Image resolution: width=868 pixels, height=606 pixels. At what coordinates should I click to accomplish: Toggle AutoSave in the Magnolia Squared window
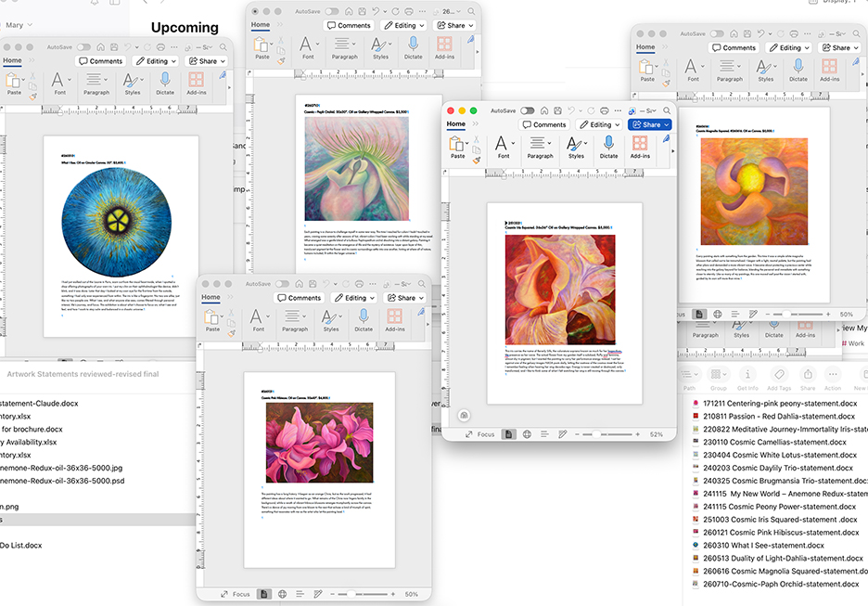tap(717, 33)
